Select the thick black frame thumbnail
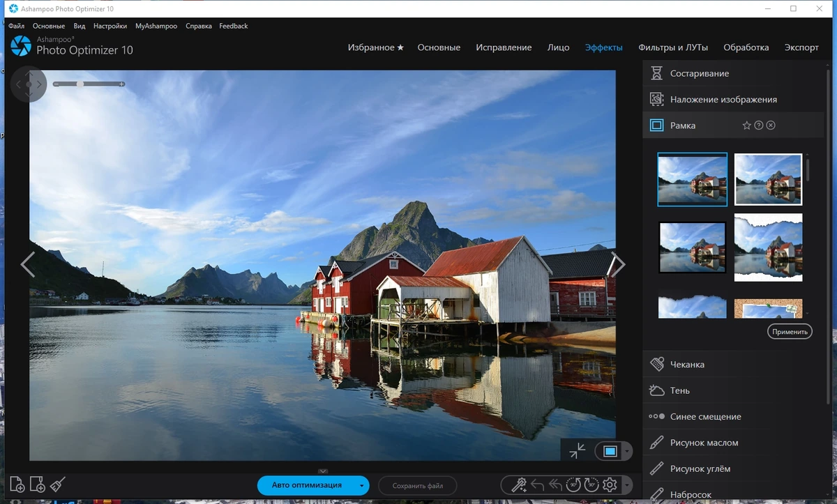This screenshot has height=504, width=837. tap(692, 247)
